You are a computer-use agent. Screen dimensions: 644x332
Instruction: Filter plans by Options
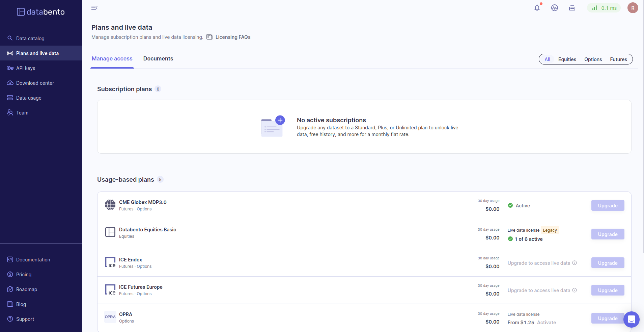click(x=593, y=59)
